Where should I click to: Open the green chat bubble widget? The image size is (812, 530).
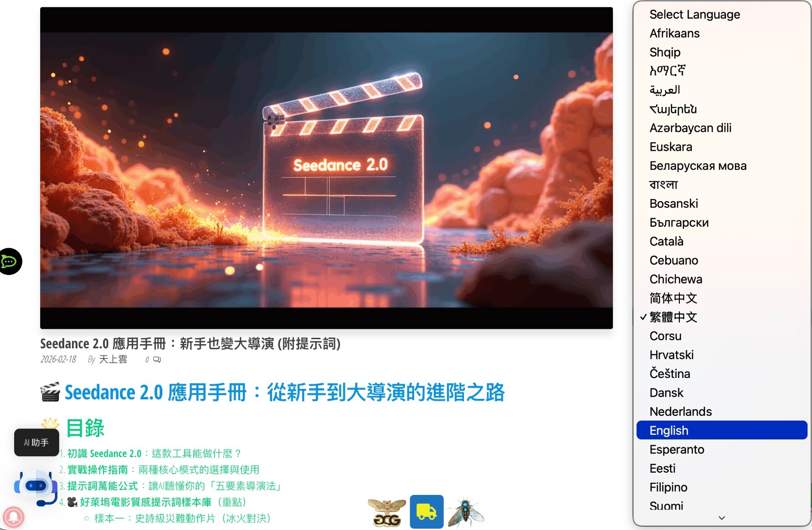(x=10, y=261)
